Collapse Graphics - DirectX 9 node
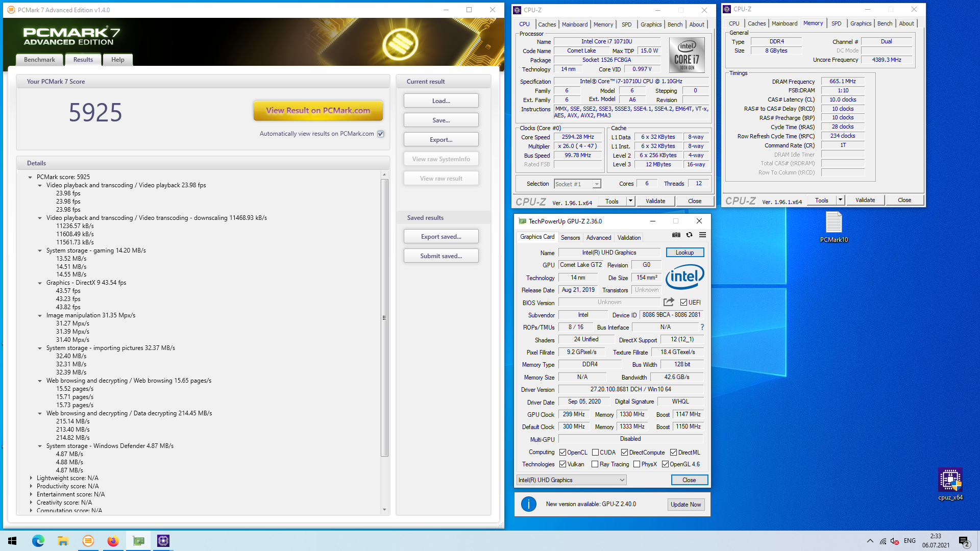The image size is (980, 551). (x=40, y=283)
